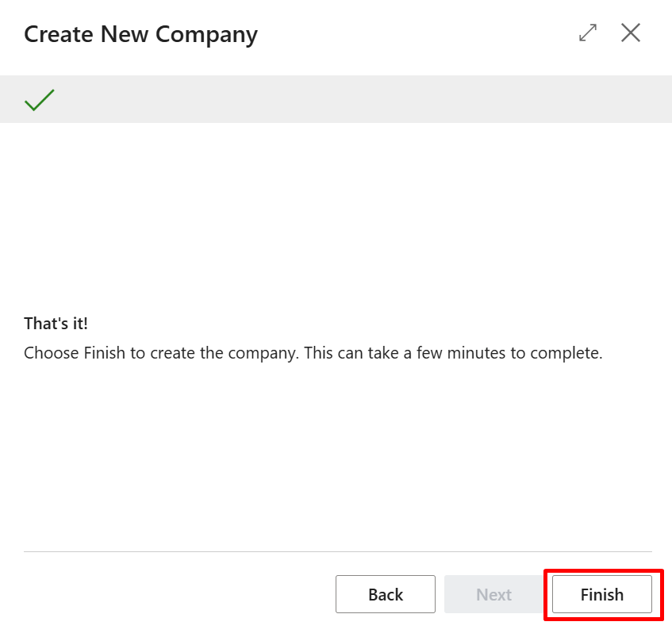Click the word "Choose" starting the instruction
Viewport: 672px width, 637px height.
point(51,353)
